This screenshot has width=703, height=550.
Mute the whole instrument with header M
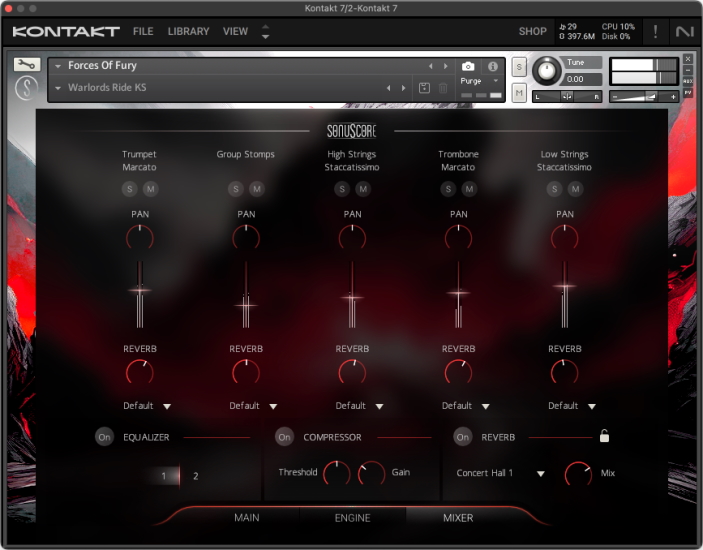tap(519, 93)
